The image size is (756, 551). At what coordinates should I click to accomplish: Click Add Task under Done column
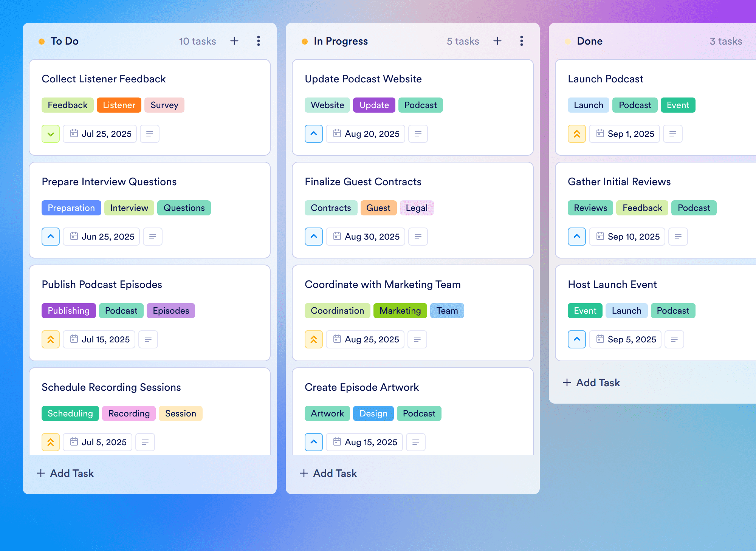(591, 382)
